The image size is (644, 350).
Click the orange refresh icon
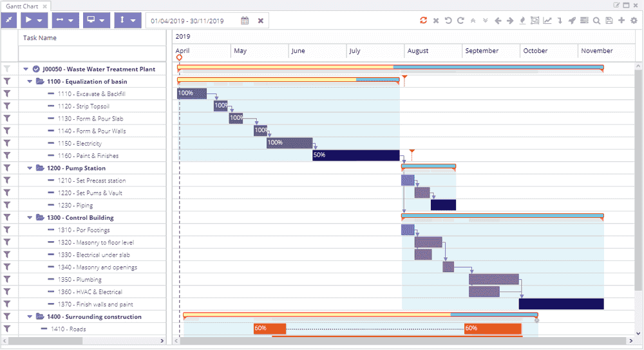click(424, 20)
